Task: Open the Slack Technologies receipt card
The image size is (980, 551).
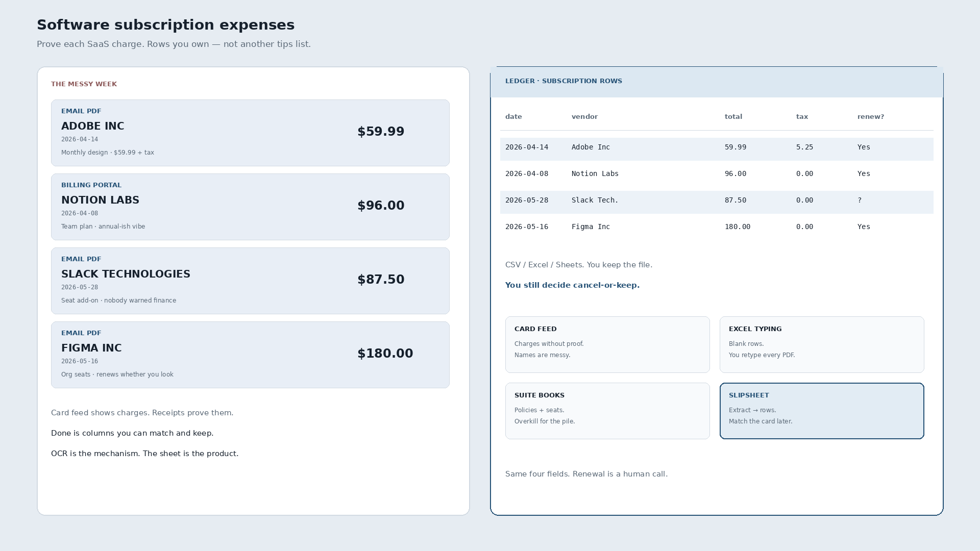Action: point(250,281)
